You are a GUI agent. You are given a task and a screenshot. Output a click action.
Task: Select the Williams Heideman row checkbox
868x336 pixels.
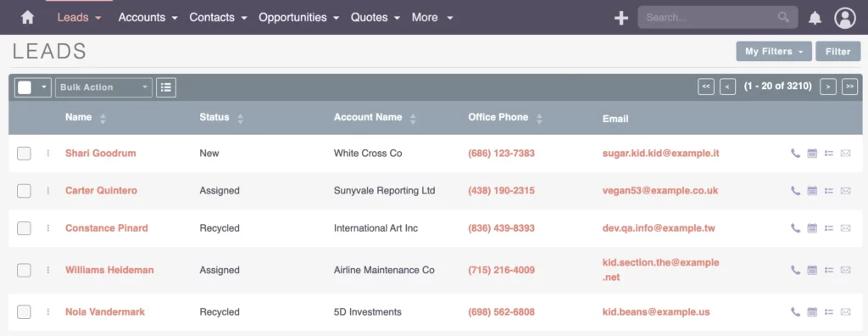click(24, 270)
